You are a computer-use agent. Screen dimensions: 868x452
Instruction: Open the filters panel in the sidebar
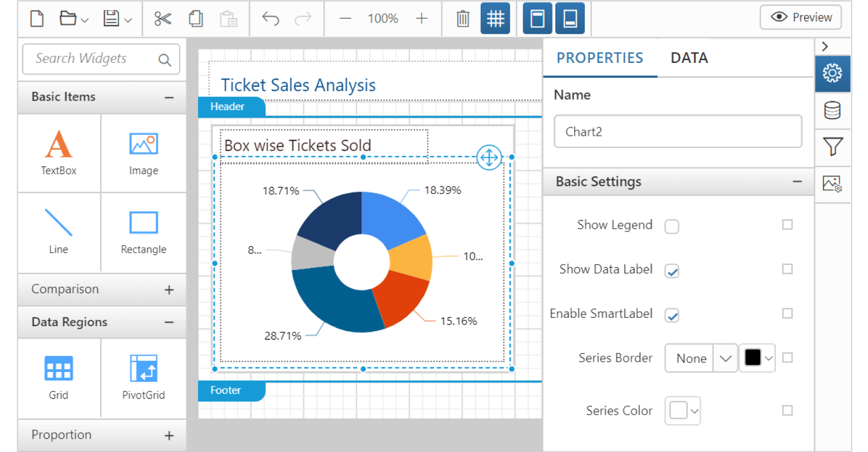point(832,147)
